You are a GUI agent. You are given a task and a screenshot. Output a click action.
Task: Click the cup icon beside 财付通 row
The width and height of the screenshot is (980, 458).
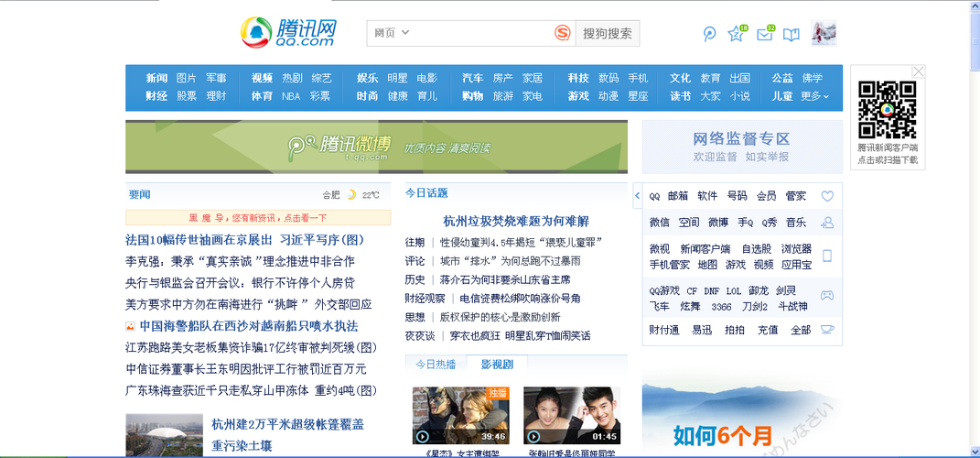827,329
